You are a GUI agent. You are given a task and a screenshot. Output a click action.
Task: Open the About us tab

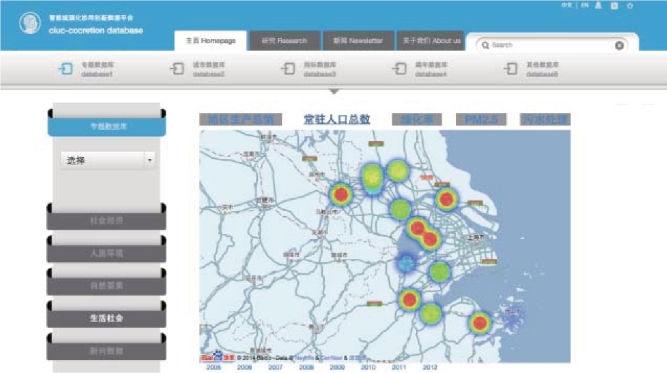point(431,41)
